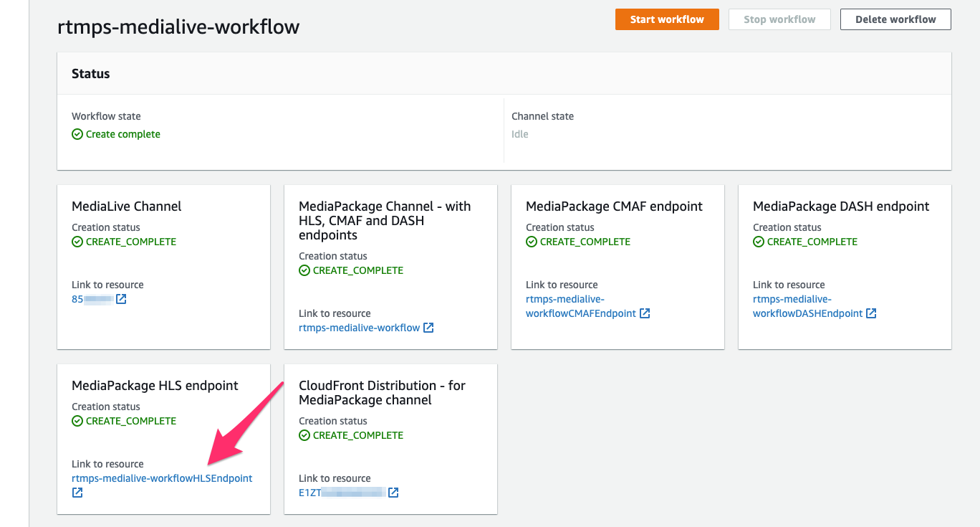Click the Status panel heading

(91, 74)
